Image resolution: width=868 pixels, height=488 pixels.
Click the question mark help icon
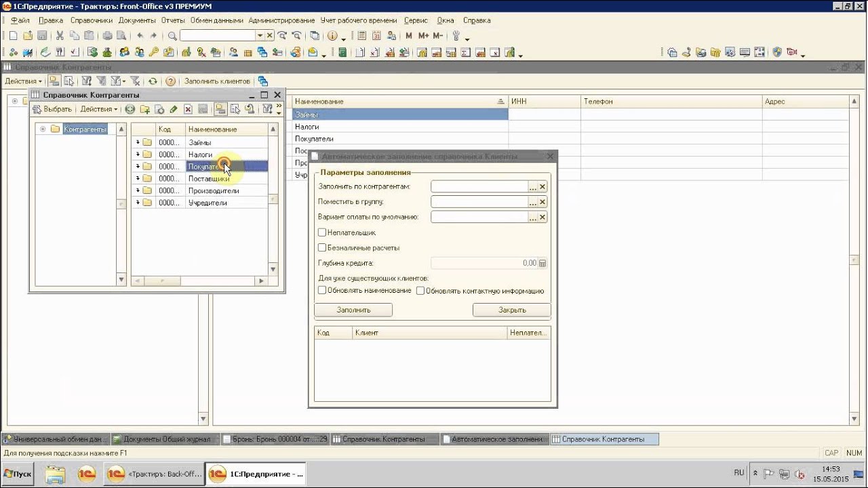(x=171, y=81)
